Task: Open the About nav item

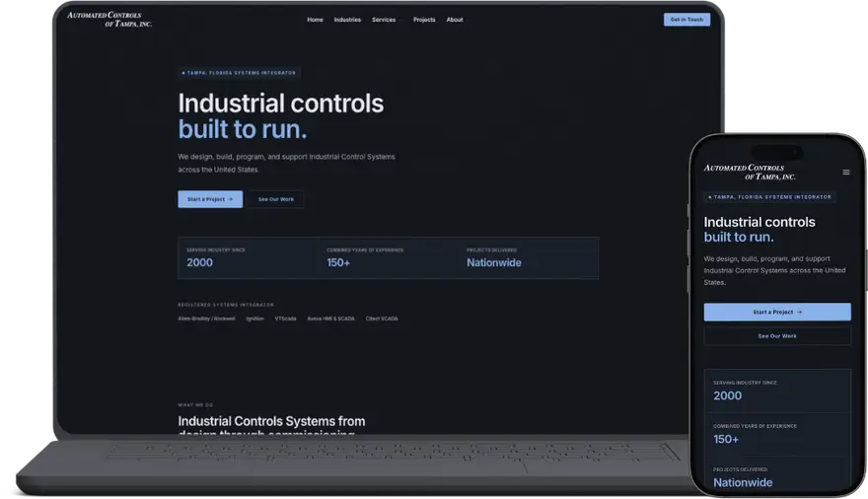Action: [455, 20]
